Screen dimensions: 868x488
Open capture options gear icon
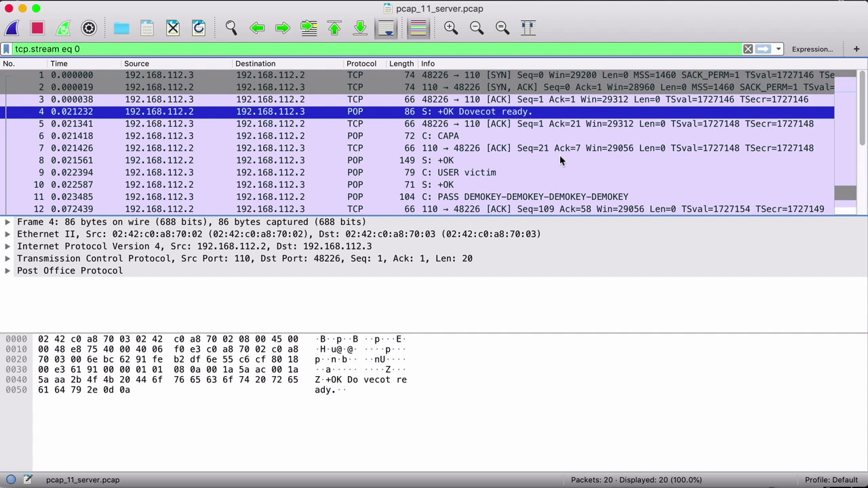(89, 28)
